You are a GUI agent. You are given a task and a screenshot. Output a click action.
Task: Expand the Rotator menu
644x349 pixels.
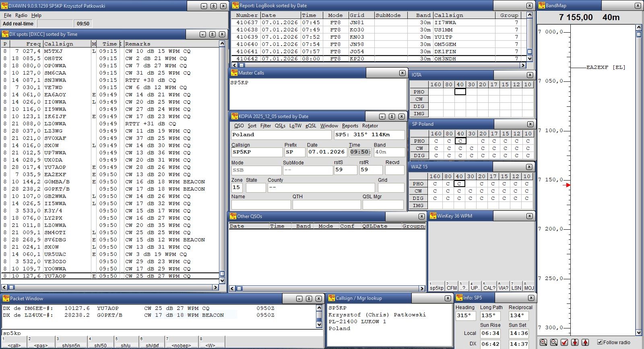[370, 126]
